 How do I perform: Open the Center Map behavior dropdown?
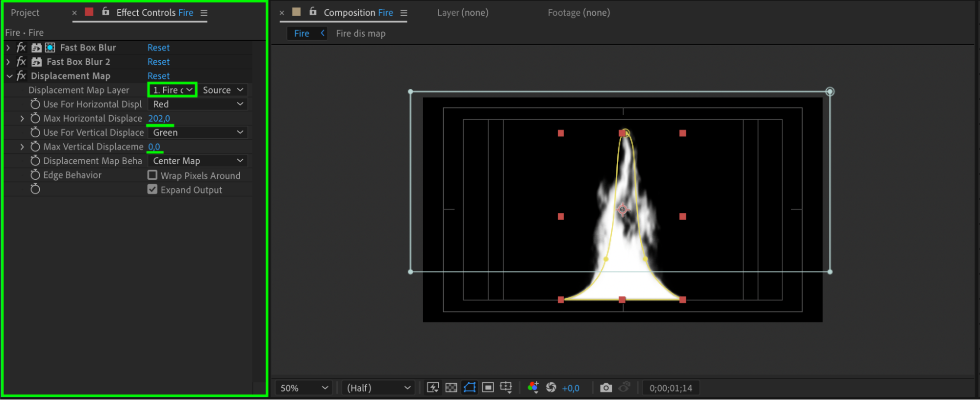coord(198,161)
